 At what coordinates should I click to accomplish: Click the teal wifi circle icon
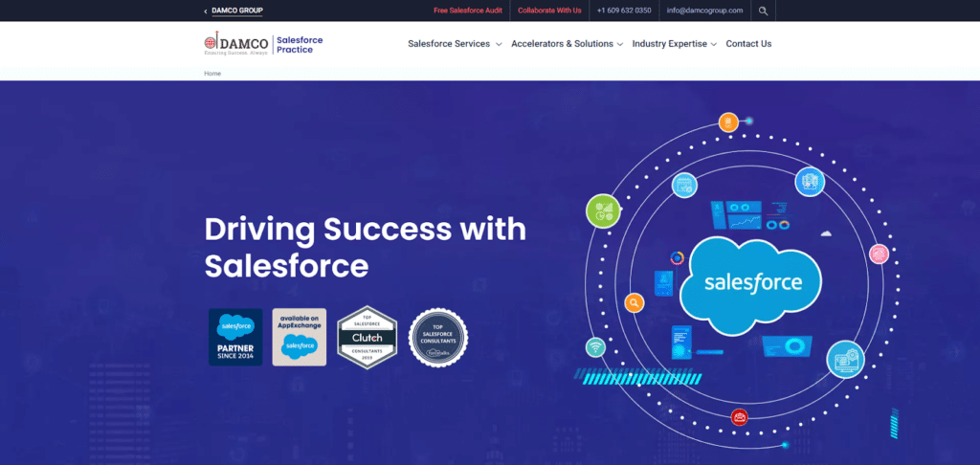pos(595,347)
